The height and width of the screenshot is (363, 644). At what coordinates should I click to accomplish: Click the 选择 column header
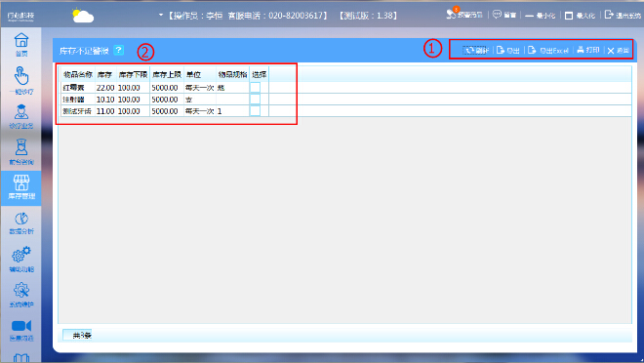259,74
